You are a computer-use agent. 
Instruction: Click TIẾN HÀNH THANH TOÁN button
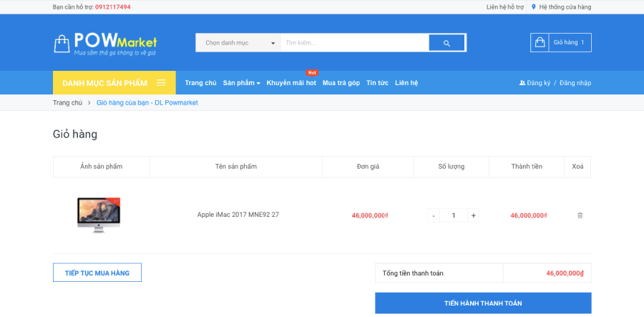pos(483,303)
